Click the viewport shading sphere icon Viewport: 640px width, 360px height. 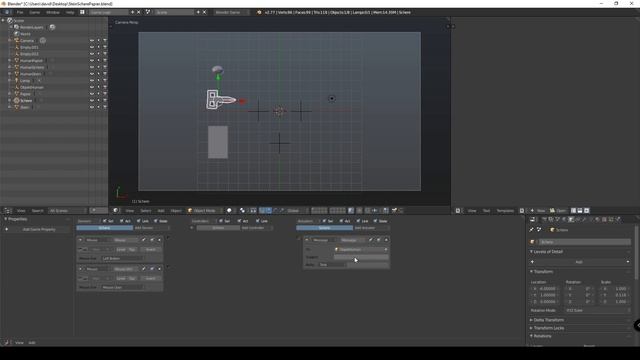[x=229, y=211]
